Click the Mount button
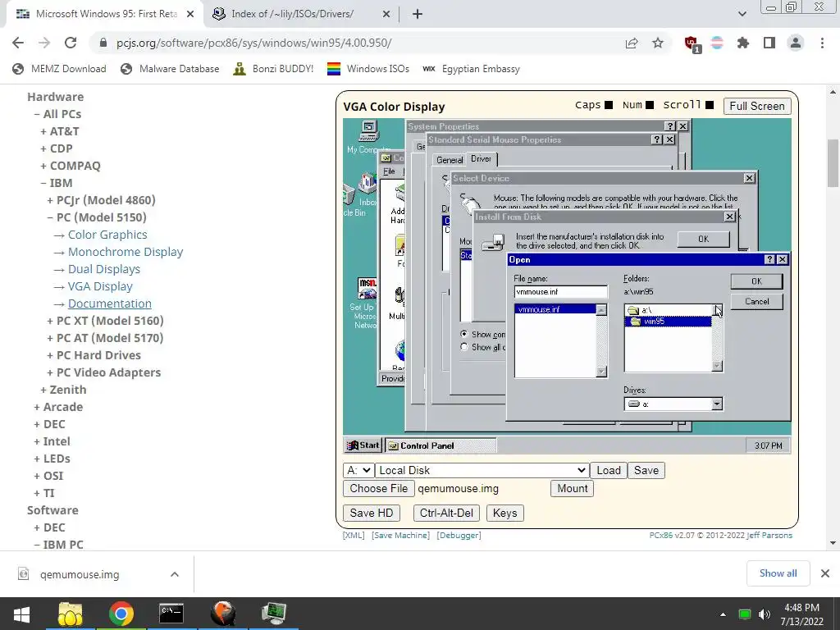Image resolution: width=840 pixels, height=630 pixels. point(572,489)
